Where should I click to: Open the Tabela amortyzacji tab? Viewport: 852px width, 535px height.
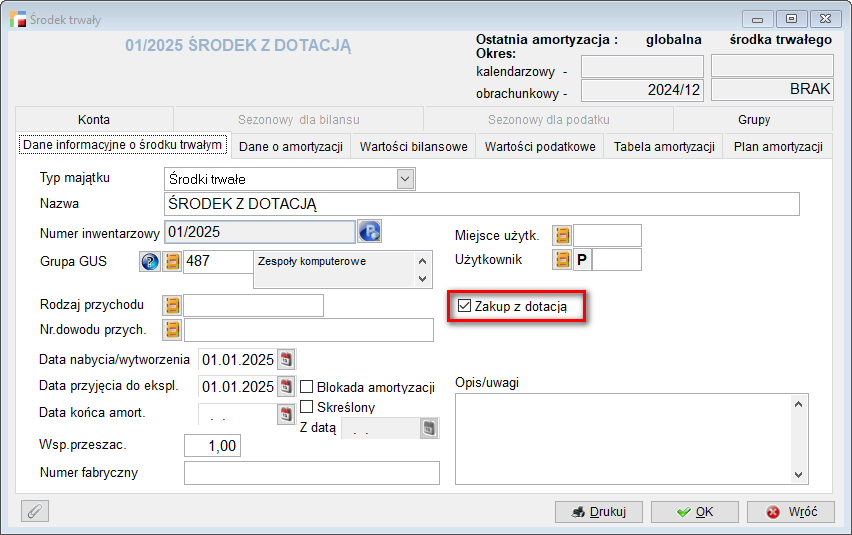click(664, 147)
